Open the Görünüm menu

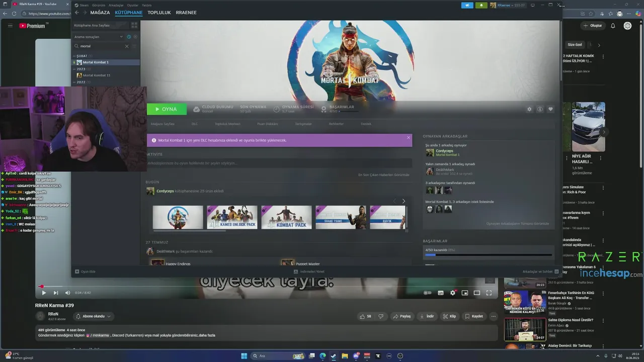click(99, 5)
